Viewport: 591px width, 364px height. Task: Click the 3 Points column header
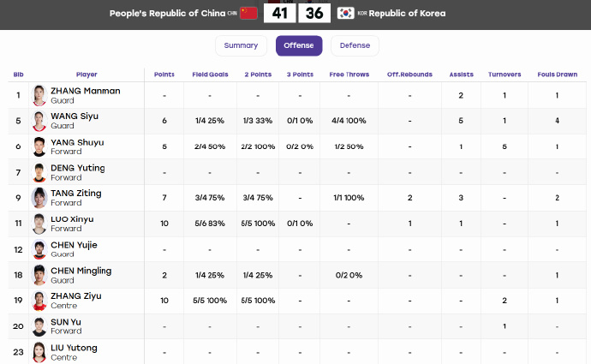click(x=300, y=75)
